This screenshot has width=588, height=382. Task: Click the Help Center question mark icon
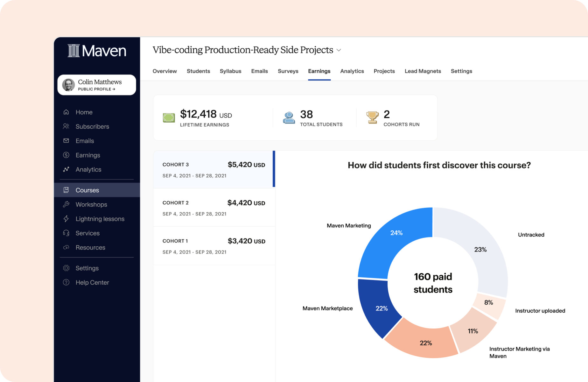pos(66,282)
